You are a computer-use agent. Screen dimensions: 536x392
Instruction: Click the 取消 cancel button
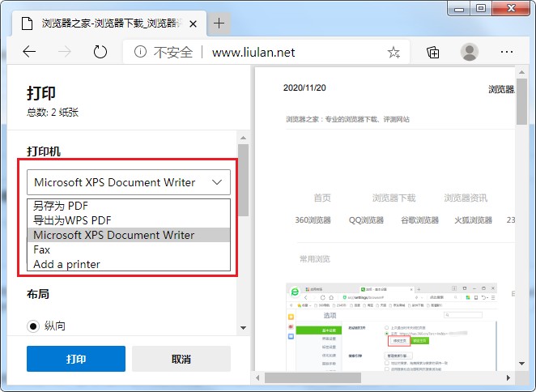coord(181,359)
